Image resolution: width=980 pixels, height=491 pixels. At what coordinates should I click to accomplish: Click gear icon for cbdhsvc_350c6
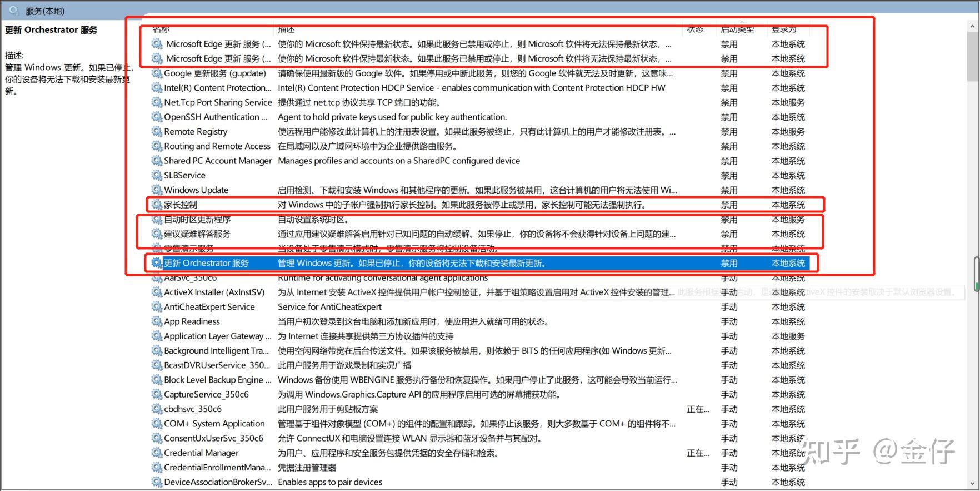tap(157, 409)
